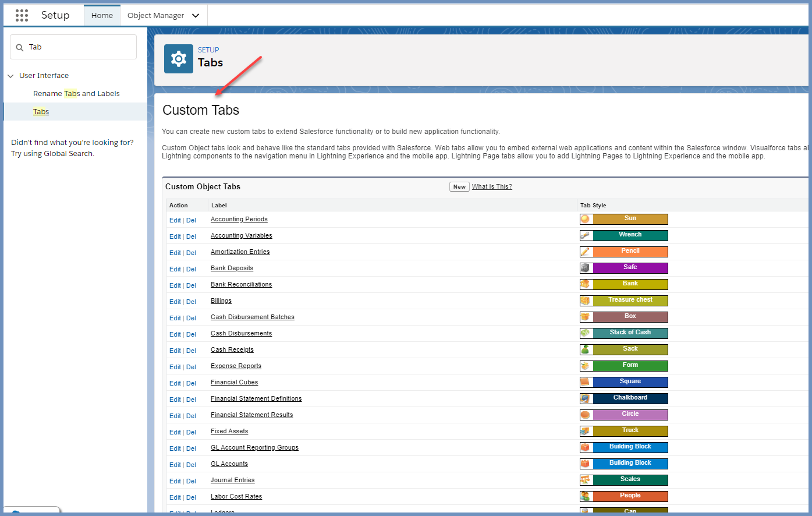Open the Expense Reports link

[236, 366]
